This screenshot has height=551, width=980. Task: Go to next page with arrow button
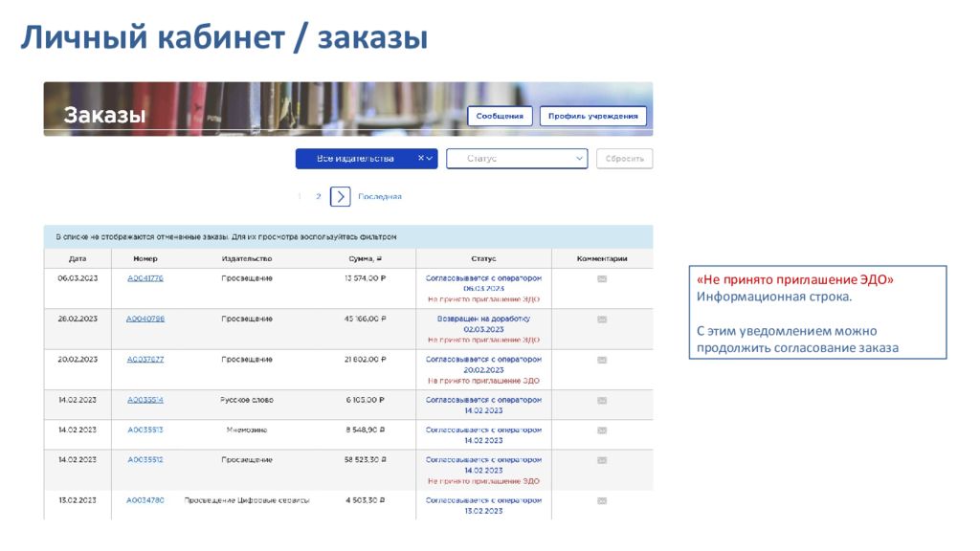pos(340,197)
